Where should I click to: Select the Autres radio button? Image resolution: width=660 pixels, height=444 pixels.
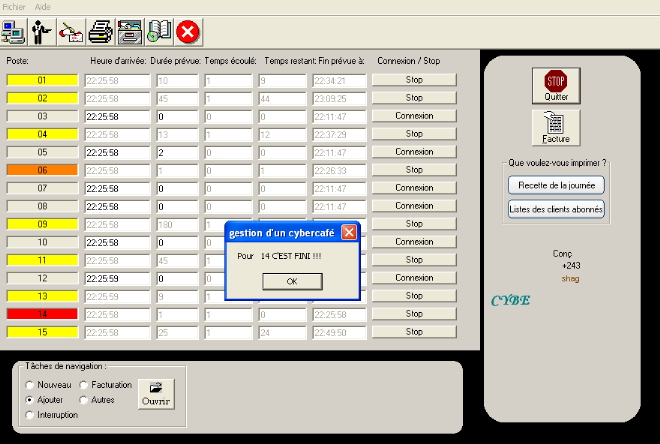85,400
